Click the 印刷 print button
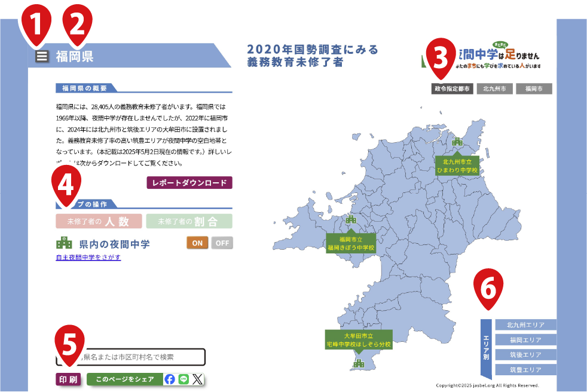 [68, 379]
